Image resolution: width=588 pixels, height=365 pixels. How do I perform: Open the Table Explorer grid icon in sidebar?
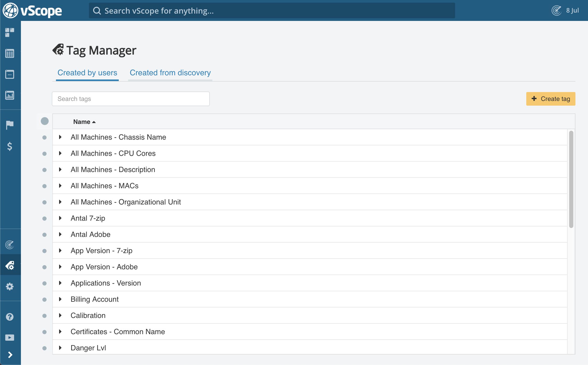click(10, 54)
